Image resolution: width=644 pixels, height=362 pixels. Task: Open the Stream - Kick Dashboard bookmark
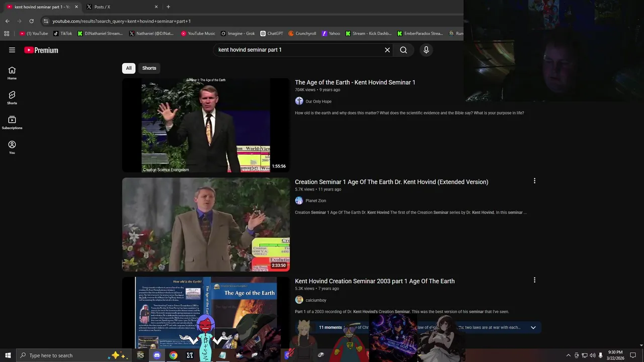click(x=368, y=34)
